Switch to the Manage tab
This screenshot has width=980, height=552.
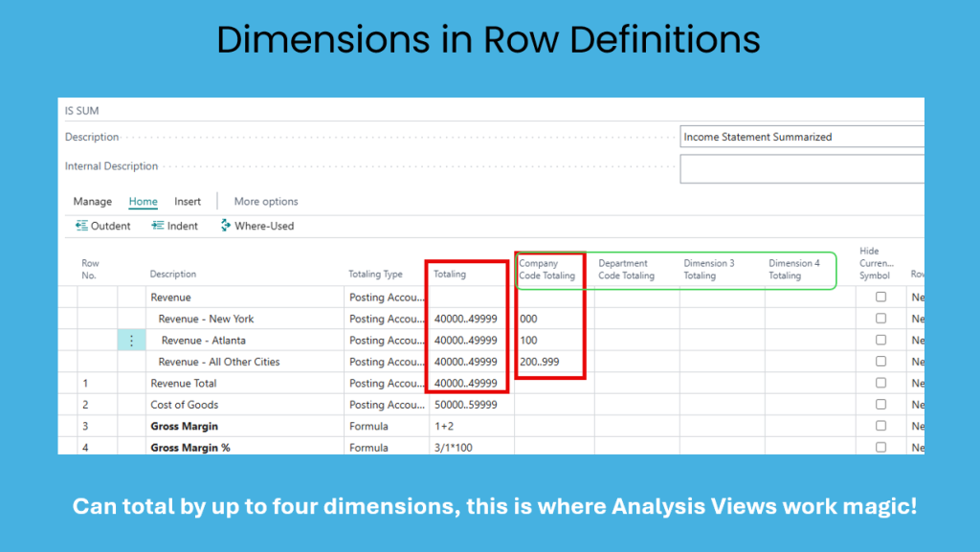(93, 202)
